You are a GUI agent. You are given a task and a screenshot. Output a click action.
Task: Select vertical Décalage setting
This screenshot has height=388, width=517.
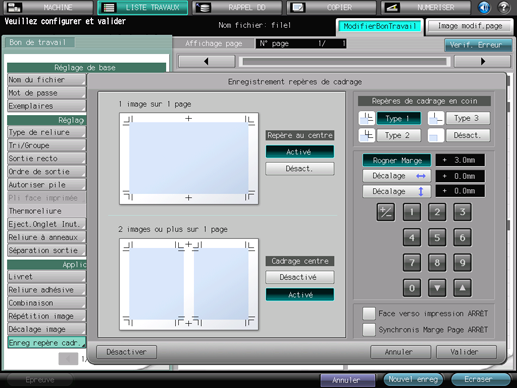397,191
